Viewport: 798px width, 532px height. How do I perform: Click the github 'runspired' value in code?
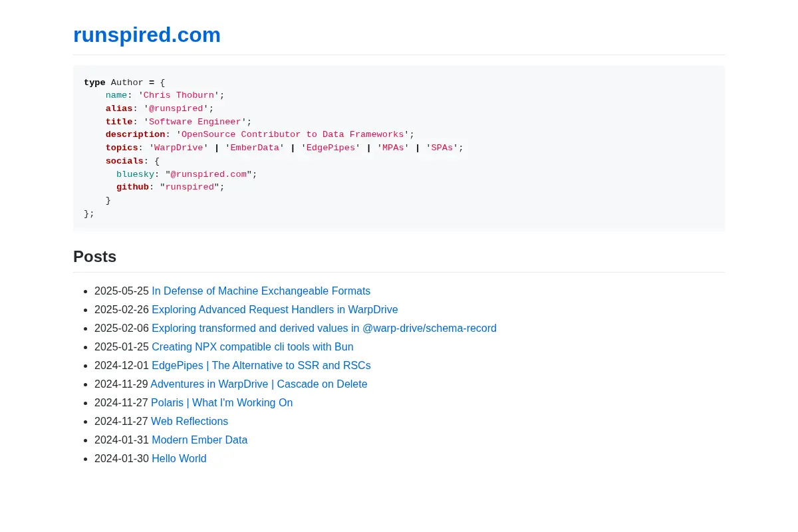click(190, 188)
